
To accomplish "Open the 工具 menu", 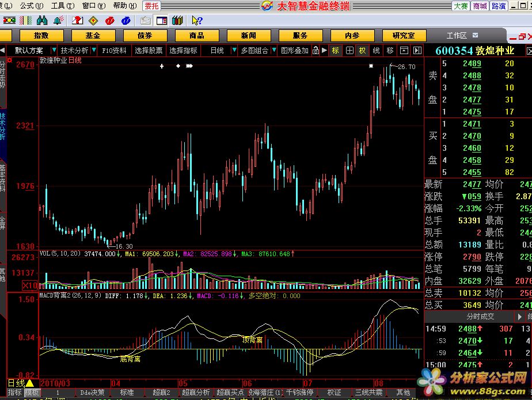I will click(63, 6).
